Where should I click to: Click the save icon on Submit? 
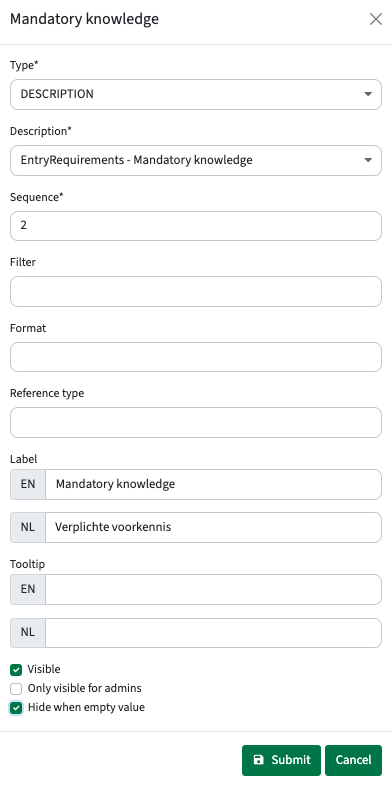click(x=258, y=760)
